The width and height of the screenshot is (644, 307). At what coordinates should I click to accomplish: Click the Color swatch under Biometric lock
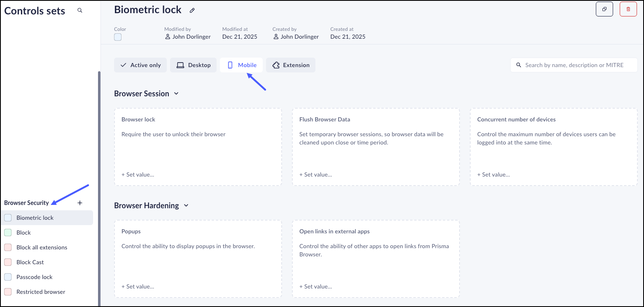[118, 37]
